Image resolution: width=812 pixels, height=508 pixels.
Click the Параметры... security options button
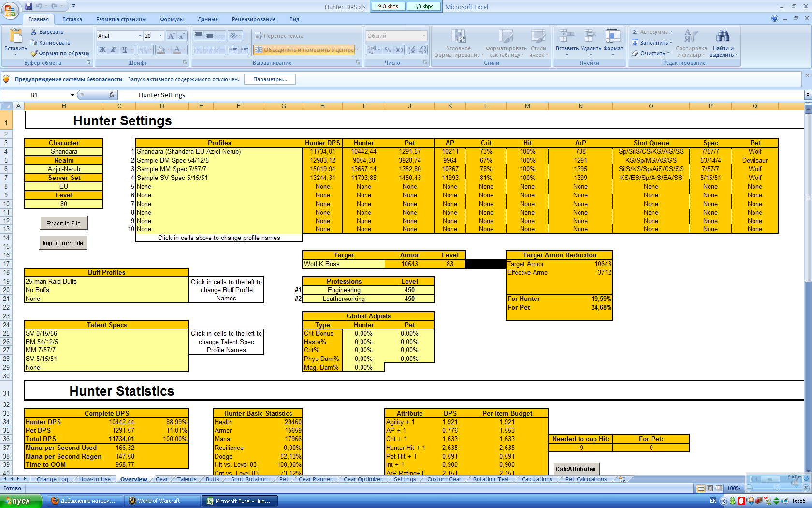coord(270,79)
